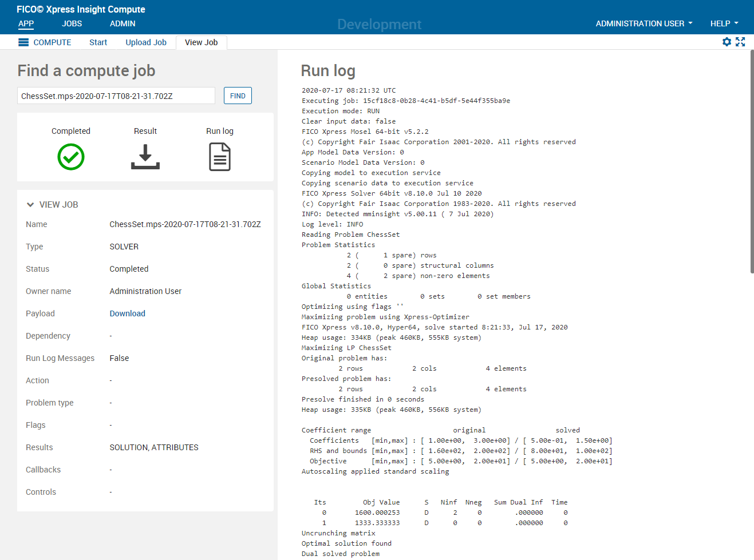The height and width of the screenshot is (560, 754).
Task: Click the run log vertical scrollbar
Action: 752,162
